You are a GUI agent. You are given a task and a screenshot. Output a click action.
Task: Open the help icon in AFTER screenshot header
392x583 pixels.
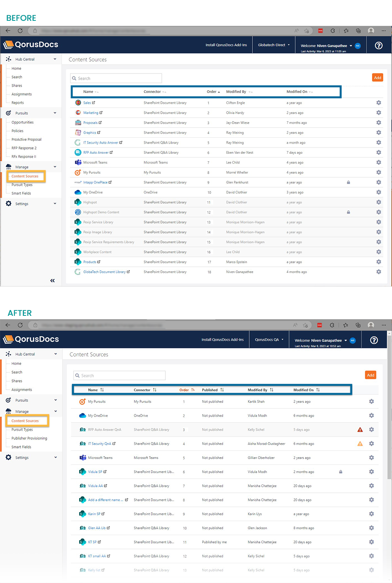click(x=374, y=340)
